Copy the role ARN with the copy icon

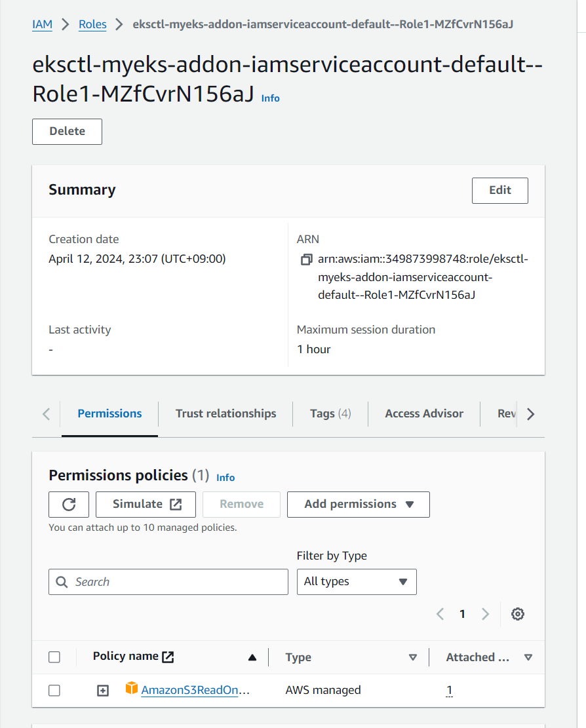[307, 259]
